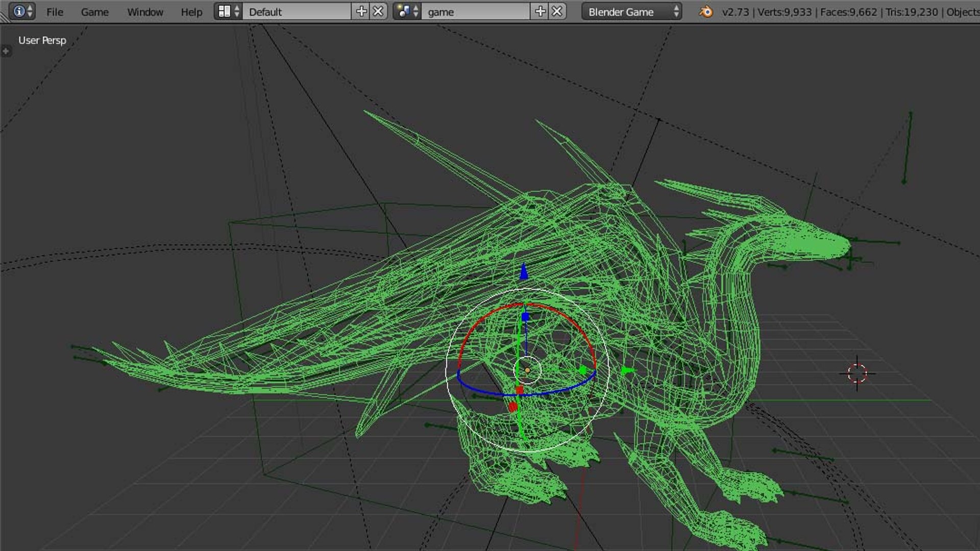Add a new scene with plus icon

tap(540, 11)
